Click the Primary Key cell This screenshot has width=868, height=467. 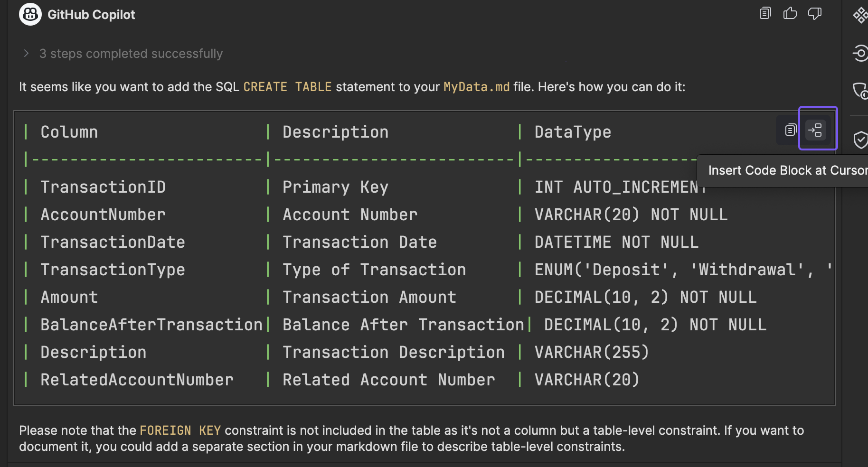(x=336, y=187)
